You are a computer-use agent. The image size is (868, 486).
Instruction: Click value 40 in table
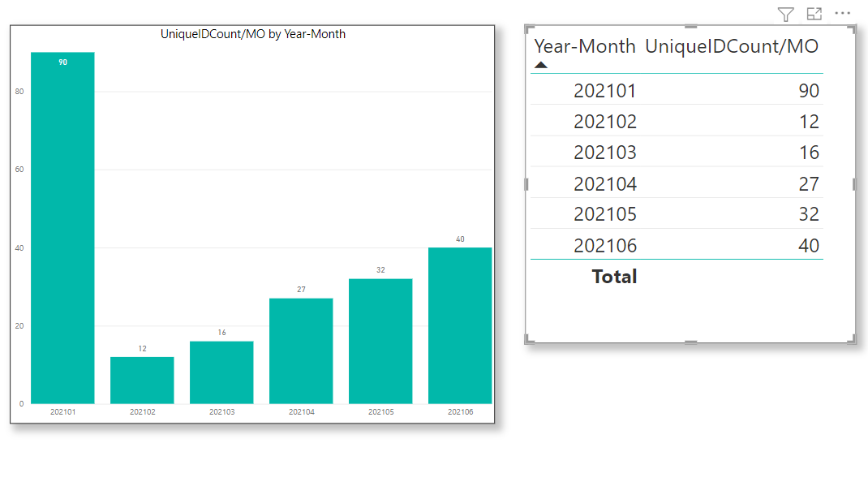[809, 246]
